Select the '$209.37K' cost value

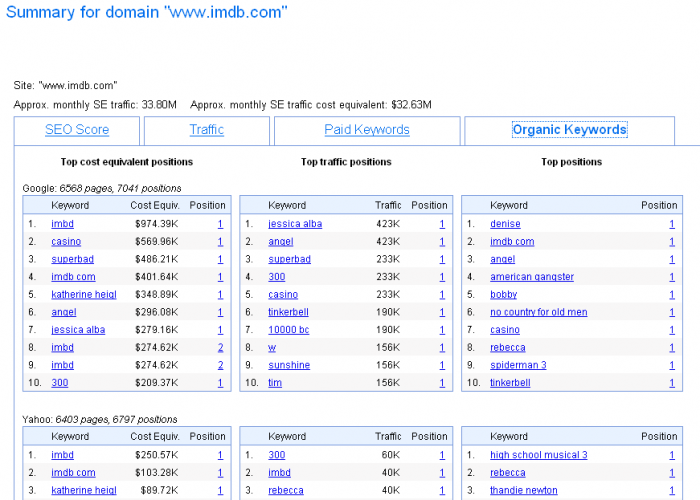pyautogui.click(x=156, y=383)
